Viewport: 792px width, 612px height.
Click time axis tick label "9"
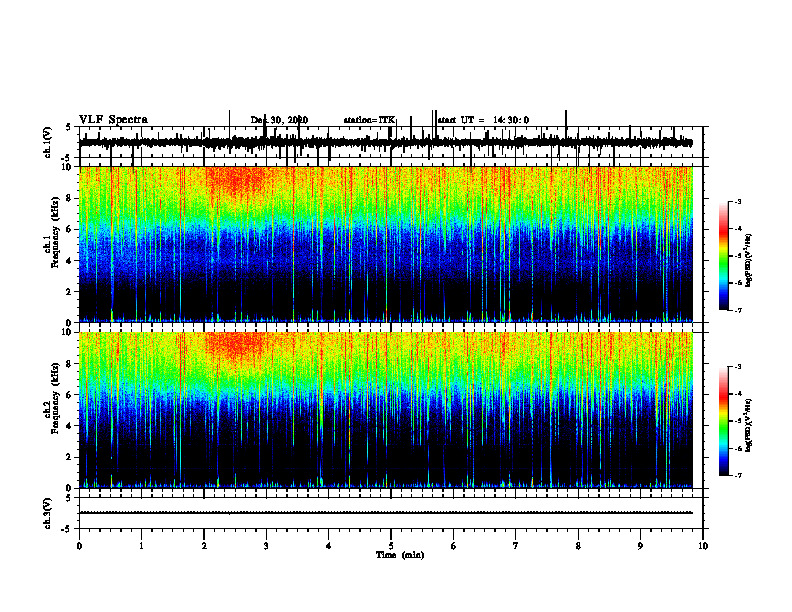click(x=640, y=546)
